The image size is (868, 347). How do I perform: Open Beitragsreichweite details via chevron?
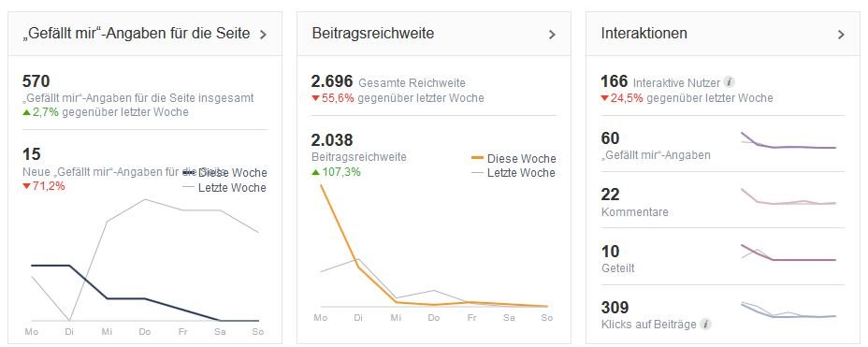pyautogui.click(x=552, y=35)
